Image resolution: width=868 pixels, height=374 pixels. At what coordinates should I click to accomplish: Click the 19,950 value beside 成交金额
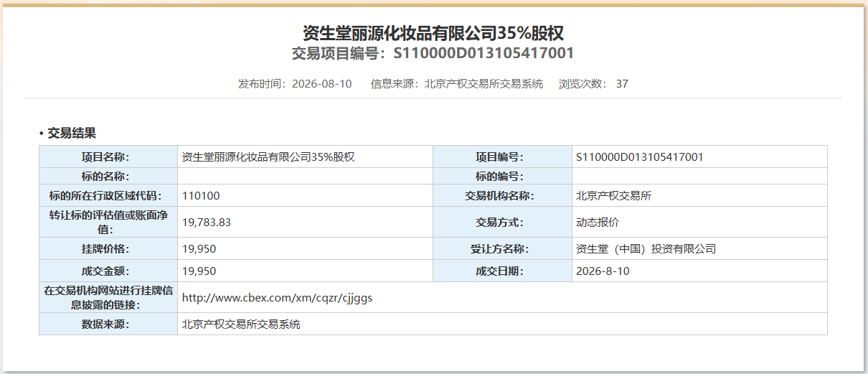199,271
